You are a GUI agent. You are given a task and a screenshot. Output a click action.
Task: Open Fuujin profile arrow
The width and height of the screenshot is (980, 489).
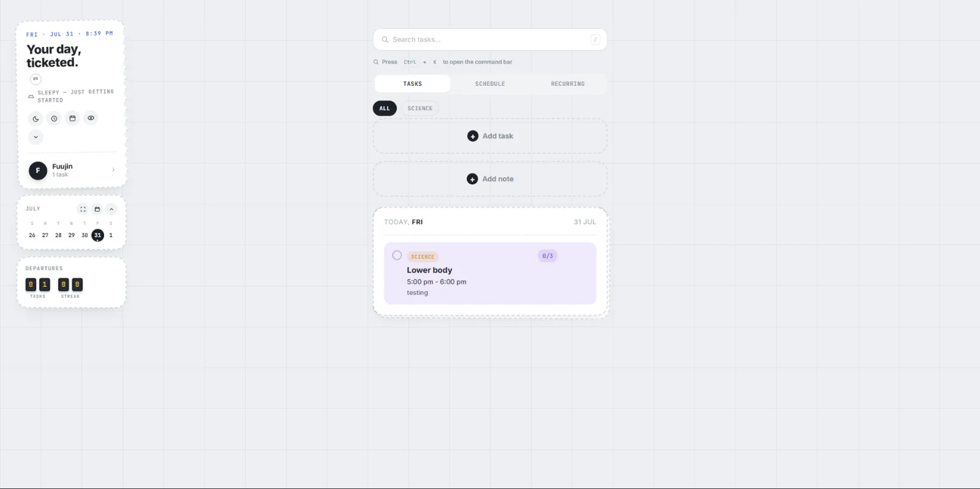coord(113,170)
